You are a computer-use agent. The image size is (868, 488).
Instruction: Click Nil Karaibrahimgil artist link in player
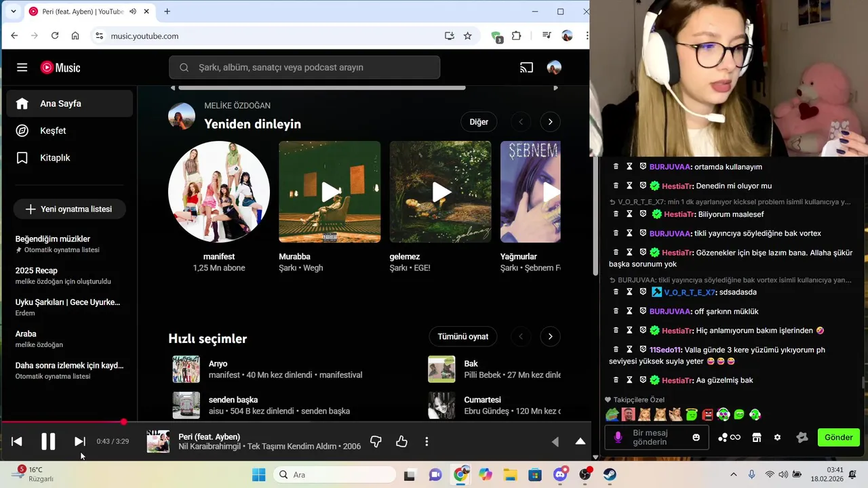[210, 447]
